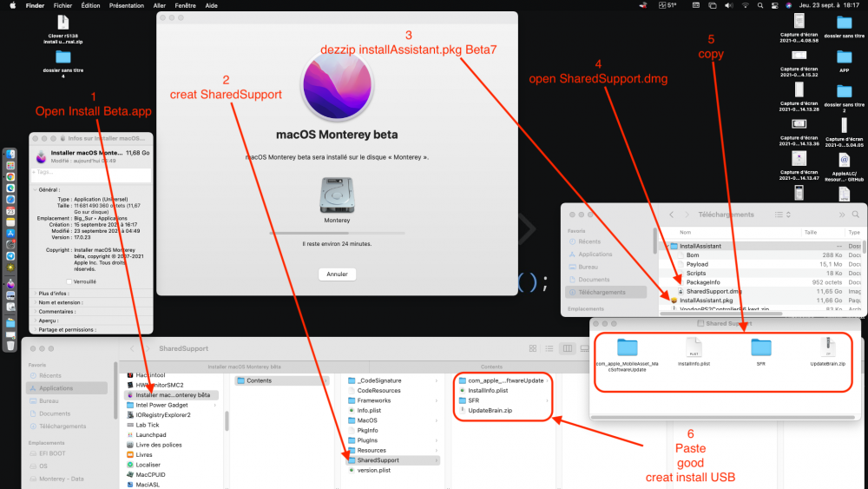Click Spotlight search icon in menu bar
This screenshot has width=868, height=489.
pyautogui.click(x=760, y=5)
